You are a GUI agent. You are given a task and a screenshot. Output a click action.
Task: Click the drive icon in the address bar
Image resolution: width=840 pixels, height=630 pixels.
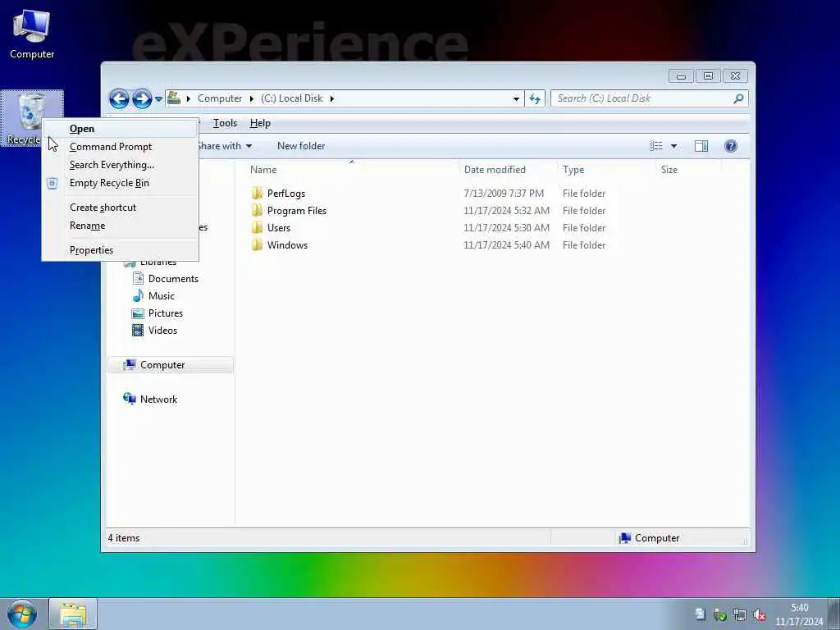[x=174, y=98]
